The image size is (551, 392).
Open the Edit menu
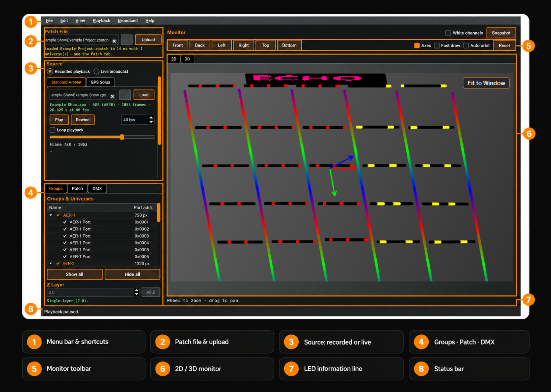point(64,20)
